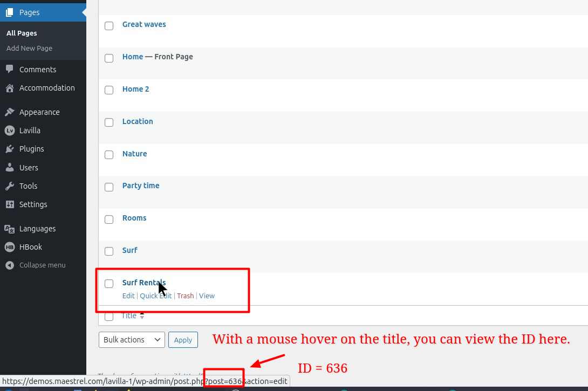Viewport: 588px width, 391px height.
Task: Go to the Settings menu item
Action: tap(33, 204)
